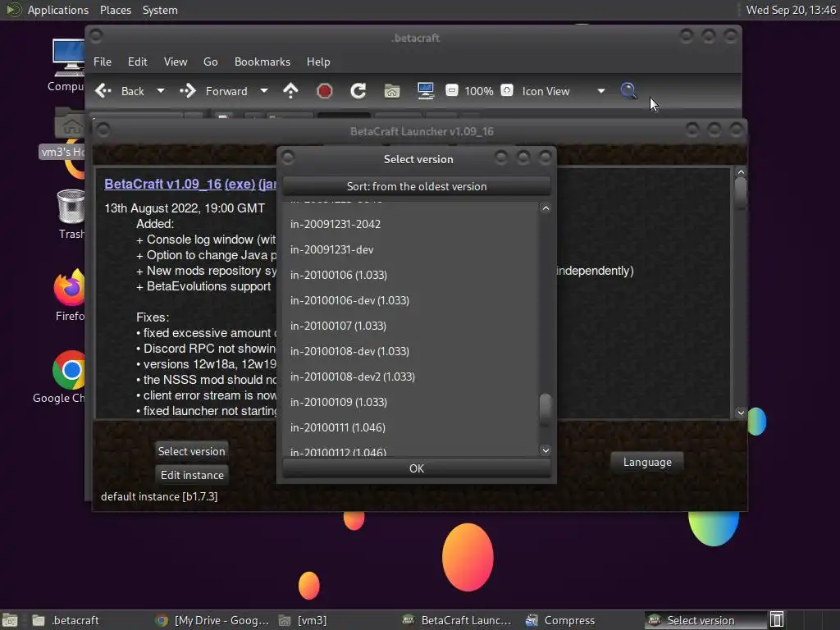Screen dimensions: 840x630
Task: Click Language button in launcher
Action: pyautogui.click(x=647, y=462)
